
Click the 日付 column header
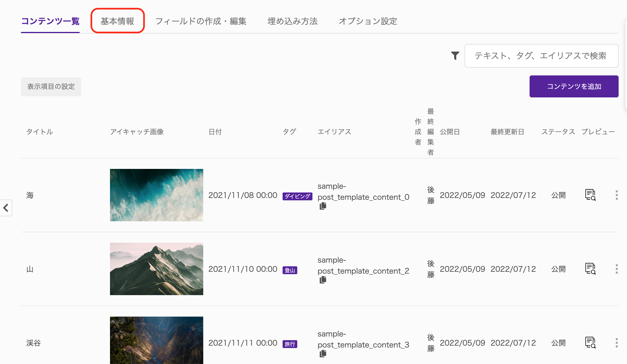coord(215,132)
